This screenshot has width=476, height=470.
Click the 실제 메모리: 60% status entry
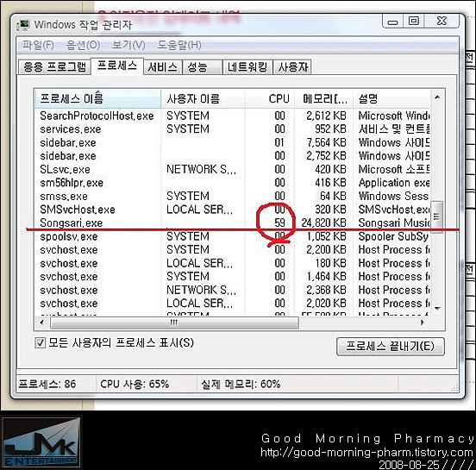pos(241,384)
